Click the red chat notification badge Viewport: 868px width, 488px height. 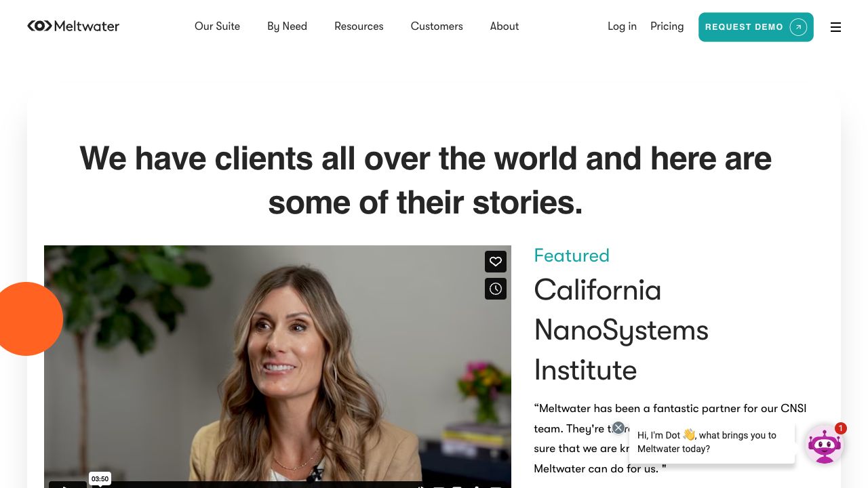tap(841, 428)
